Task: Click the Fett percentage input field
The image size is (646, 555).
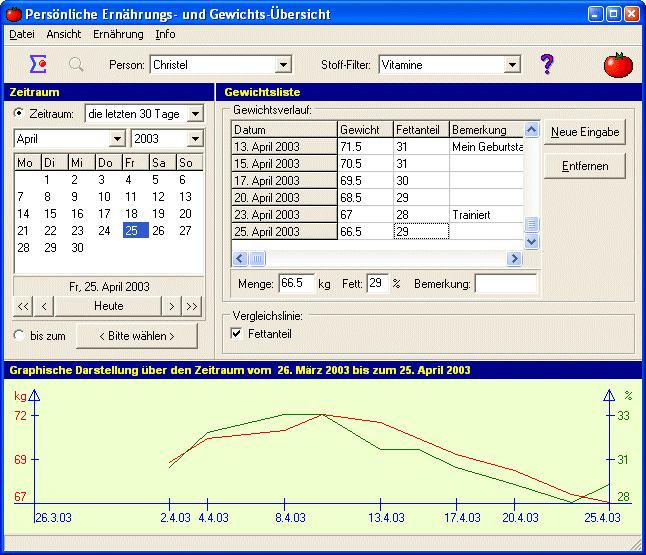Action: click(x=377, y=283)
